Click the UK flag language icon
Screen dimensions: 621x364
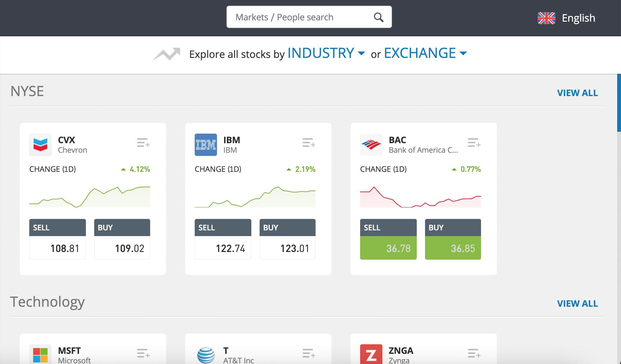coord(547,18)
